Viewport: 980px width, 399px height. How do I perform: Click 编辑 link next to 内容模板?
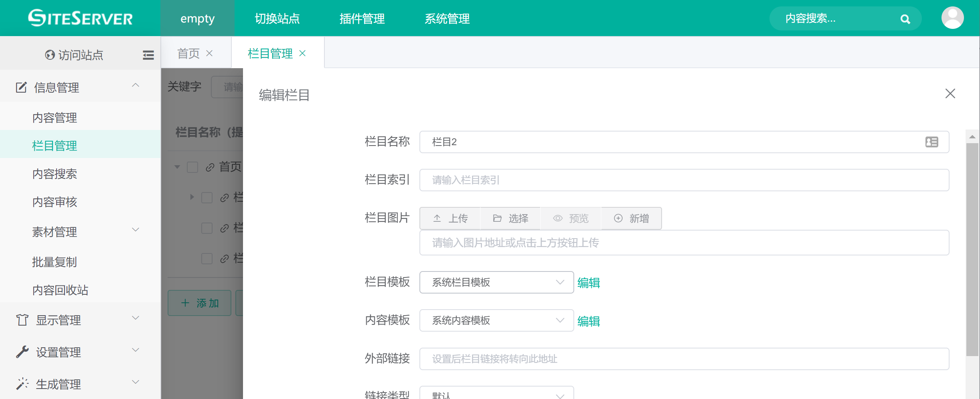tap(588, 321)
